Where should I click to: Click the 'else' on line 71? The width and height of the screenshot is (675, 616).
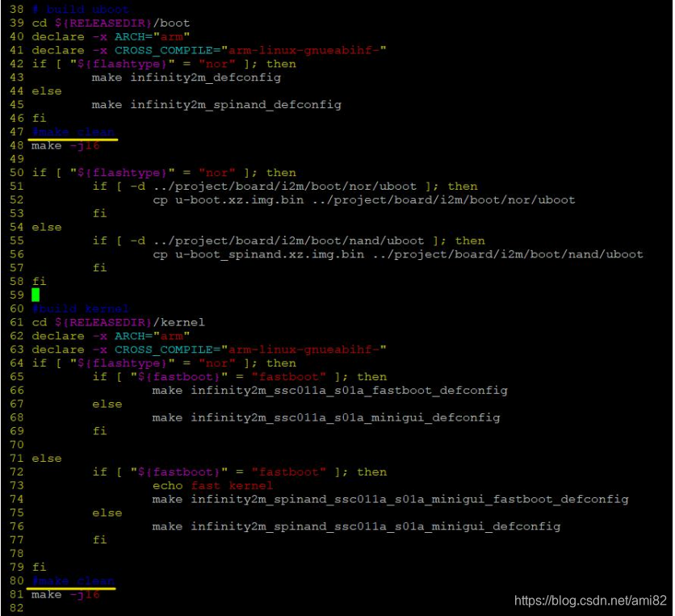coord(47,459)
